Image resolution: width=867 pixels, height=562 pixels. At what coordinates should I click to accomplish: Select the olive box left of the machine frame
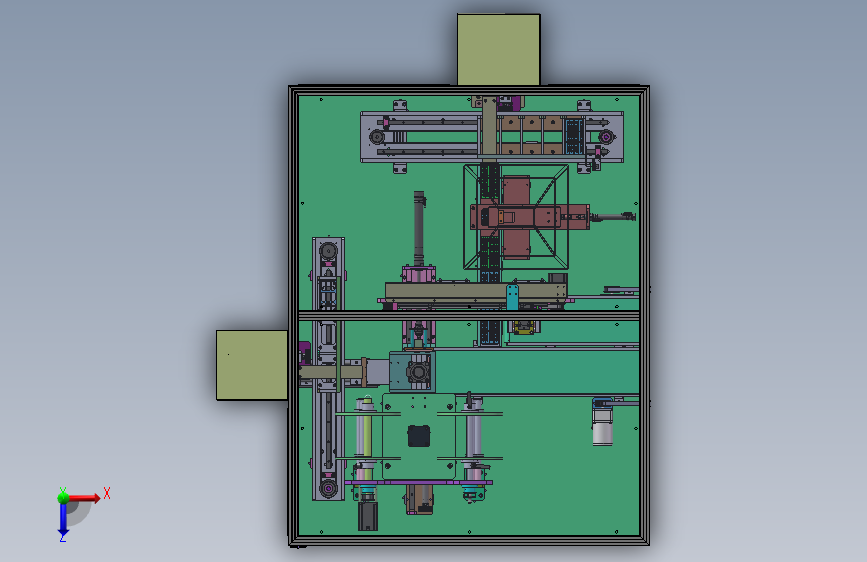coord(252,365)
